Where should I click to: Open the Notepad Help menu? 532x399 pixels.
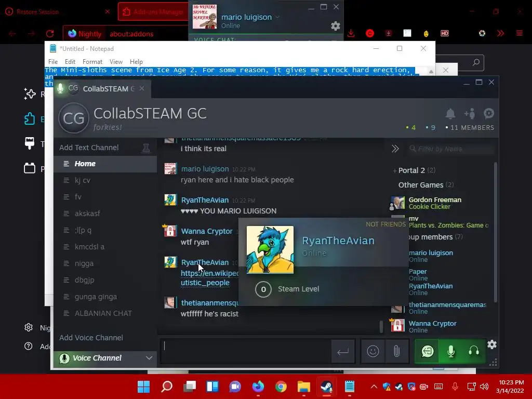[136, 62]
